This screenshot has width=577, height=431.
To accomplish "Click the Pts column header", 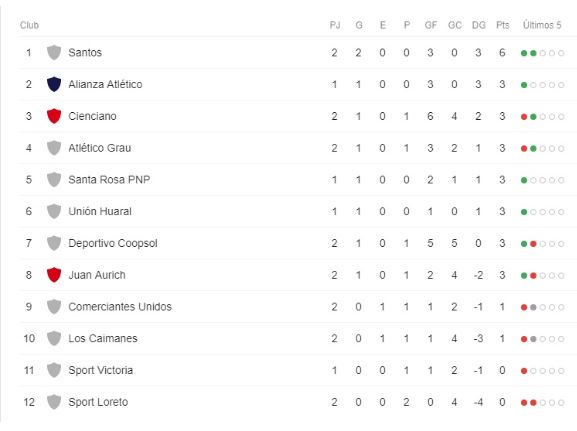I will point(503,25).
